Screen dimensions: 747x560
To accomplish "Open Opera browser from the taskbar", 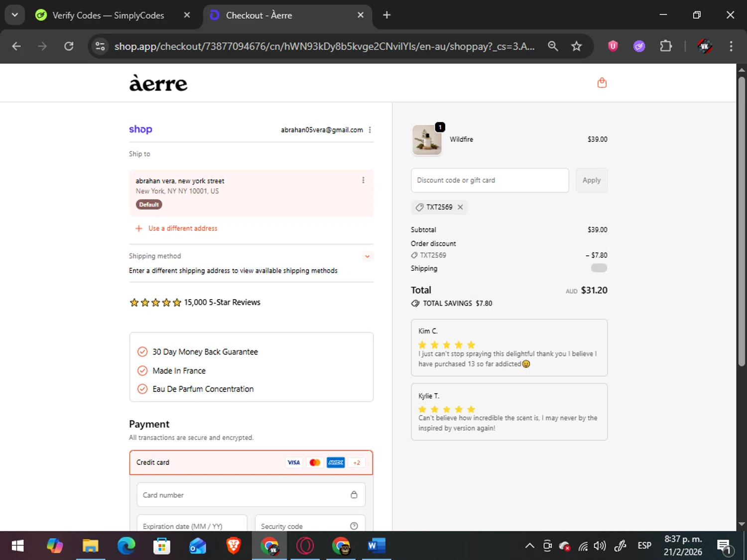I will (x=305, y=546).
